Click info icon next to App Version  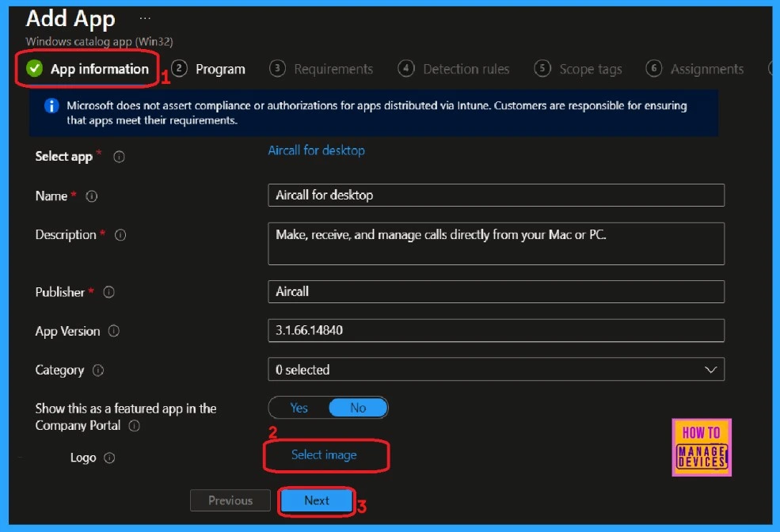tap(114, 331)
